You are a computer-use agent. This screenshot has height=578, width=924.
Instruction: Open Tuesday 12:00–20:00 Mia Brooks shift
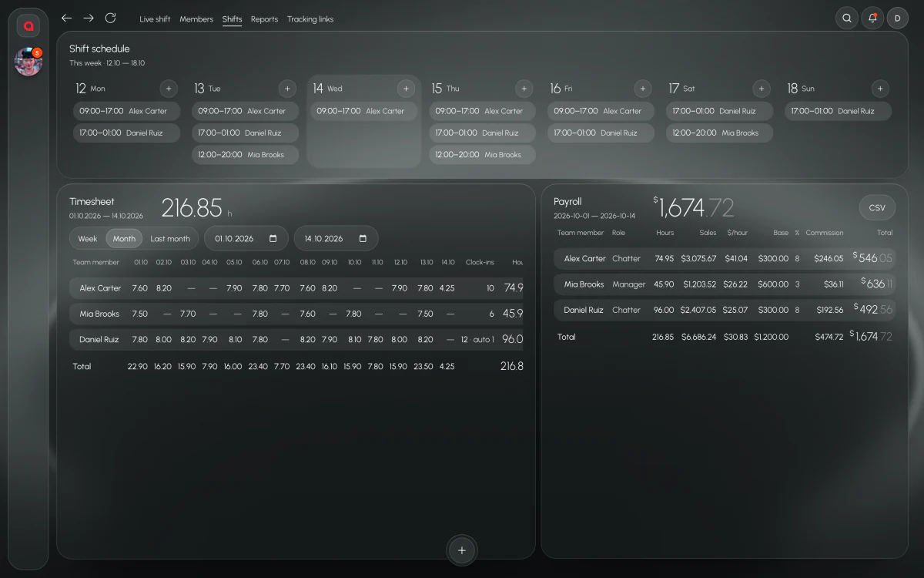pos(245,155)
